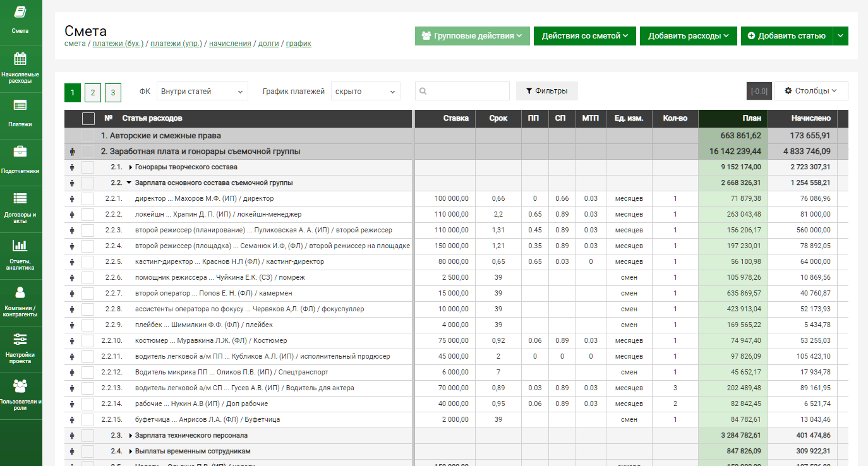Toggle the select-all checkbox in table header
The width and height of the screenshot is (868, 466).
tap(88, 119)
